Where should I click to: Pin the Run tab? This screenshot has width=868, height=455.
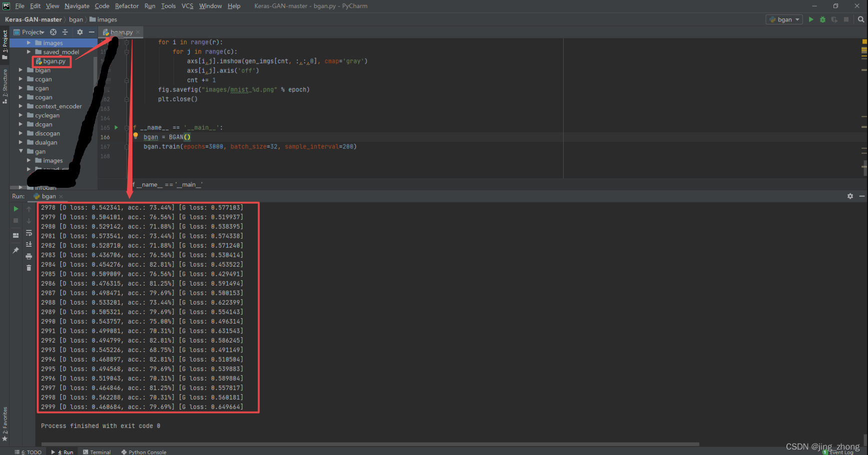(x=16, y=250)
